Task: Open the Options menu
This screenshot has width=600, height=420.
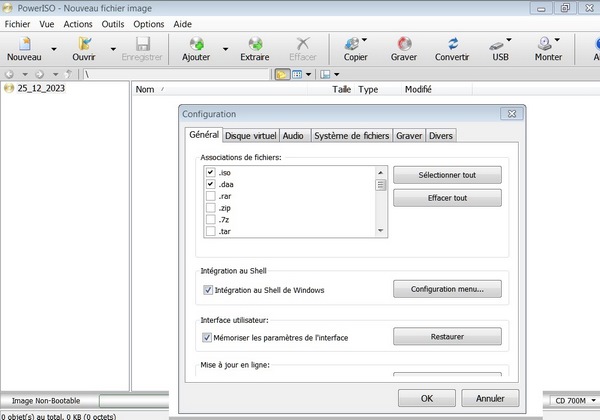Action: point(149,24)
